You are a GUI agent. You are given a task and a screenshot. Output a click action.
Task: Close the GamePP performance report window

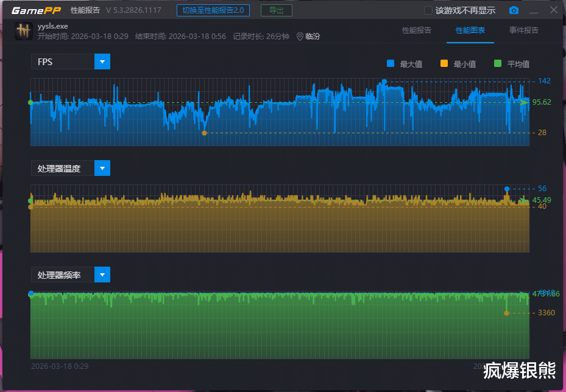(553, 10)
